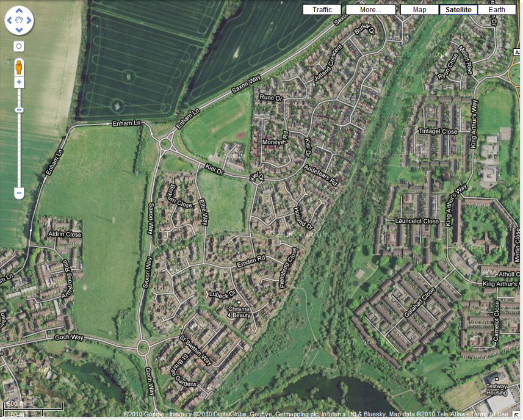Click the Launcelot Close label

click(x=417, y=221)
